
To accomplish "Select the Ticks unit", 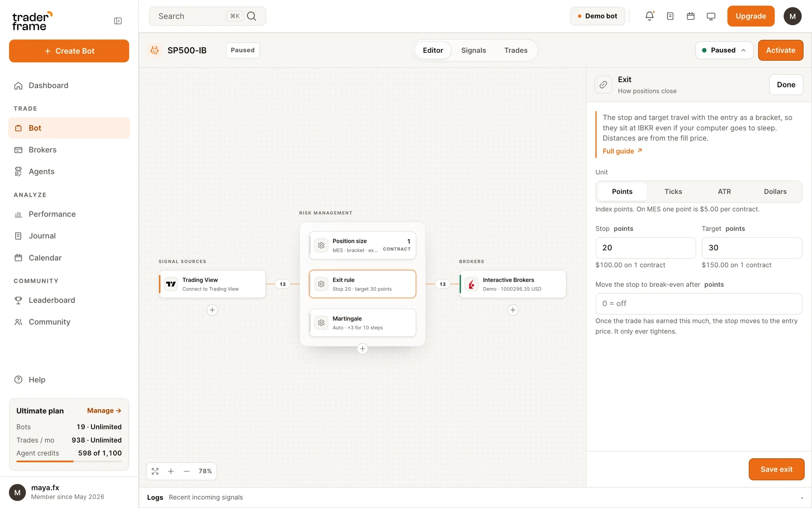I will 673,192.
